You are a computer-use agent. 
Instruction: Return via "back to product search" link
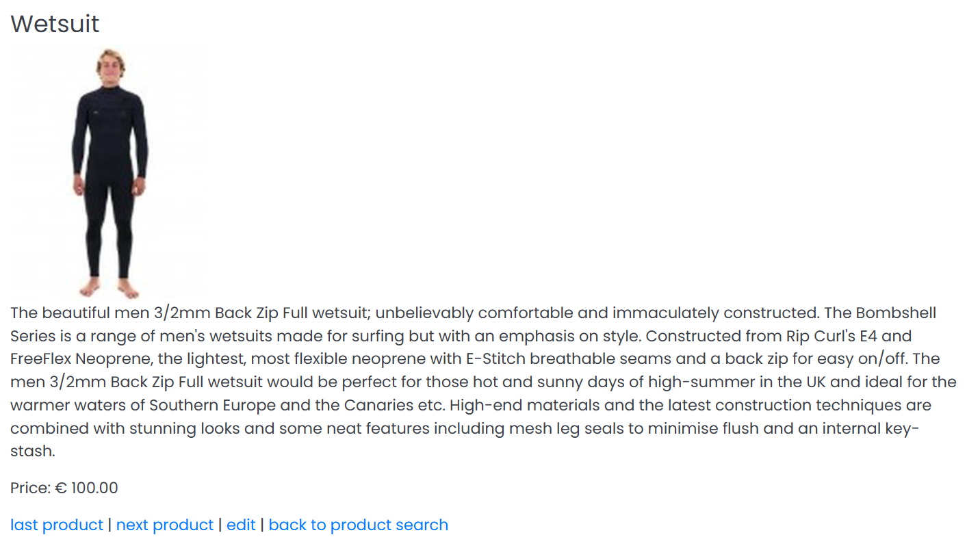358,525
